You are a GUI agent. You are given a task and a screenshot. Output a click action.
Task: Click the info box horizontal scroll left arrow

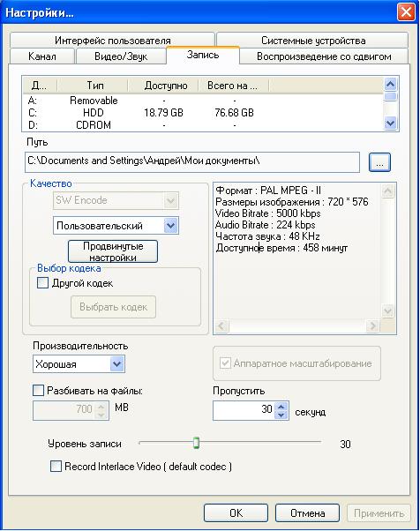[221, 325]
